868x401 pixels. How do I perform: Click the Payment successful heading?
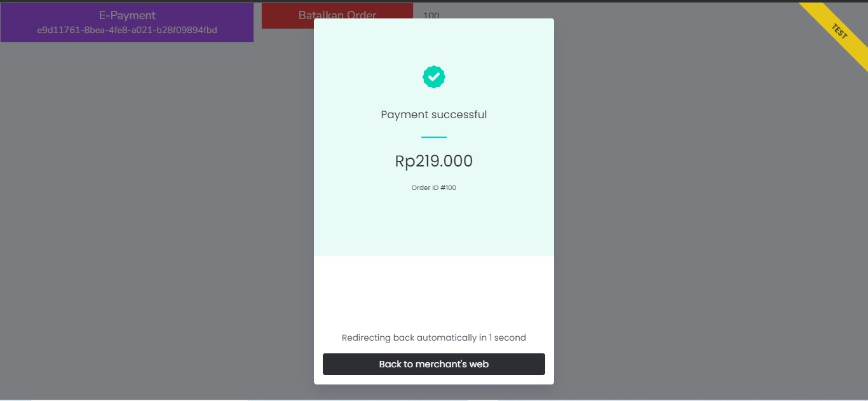434,114
